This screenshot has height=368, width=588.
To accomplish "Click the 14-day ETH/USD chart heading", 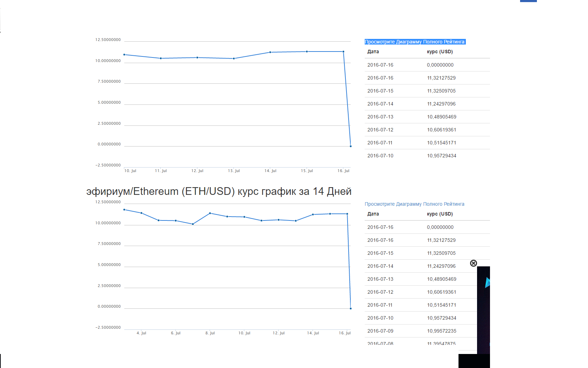I will coord(219,191).
